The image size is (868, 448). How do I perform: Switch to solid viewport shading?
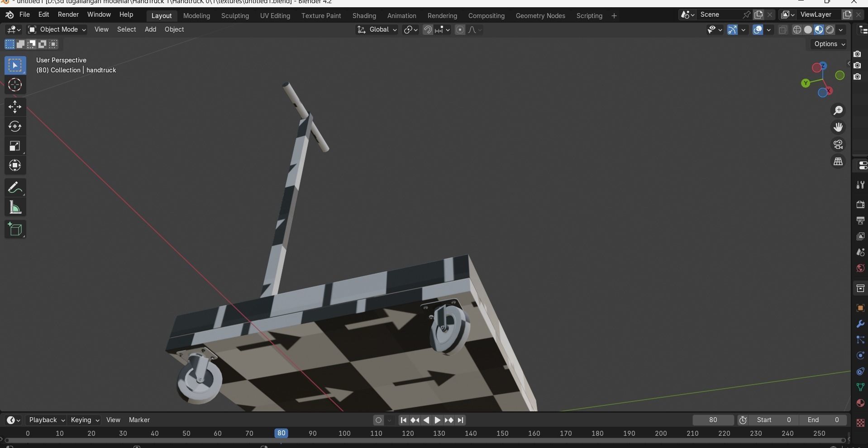[x=808, y=30]
